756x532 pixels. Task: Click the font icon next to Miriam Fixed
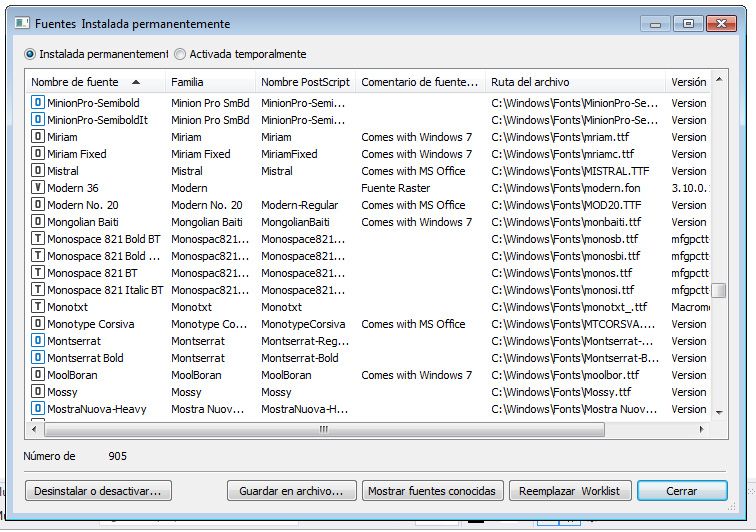point(38,154)
